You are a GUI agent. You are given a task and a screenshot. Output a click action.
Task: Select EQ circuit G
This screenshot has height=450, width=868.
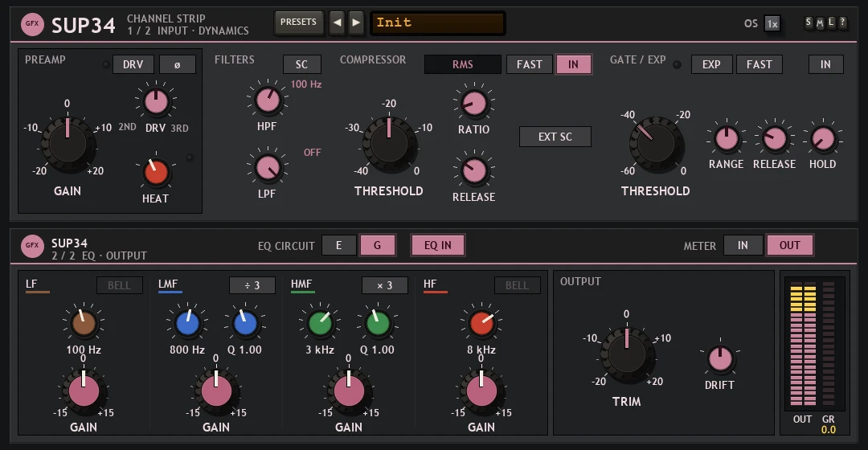[x=378, y=245]
